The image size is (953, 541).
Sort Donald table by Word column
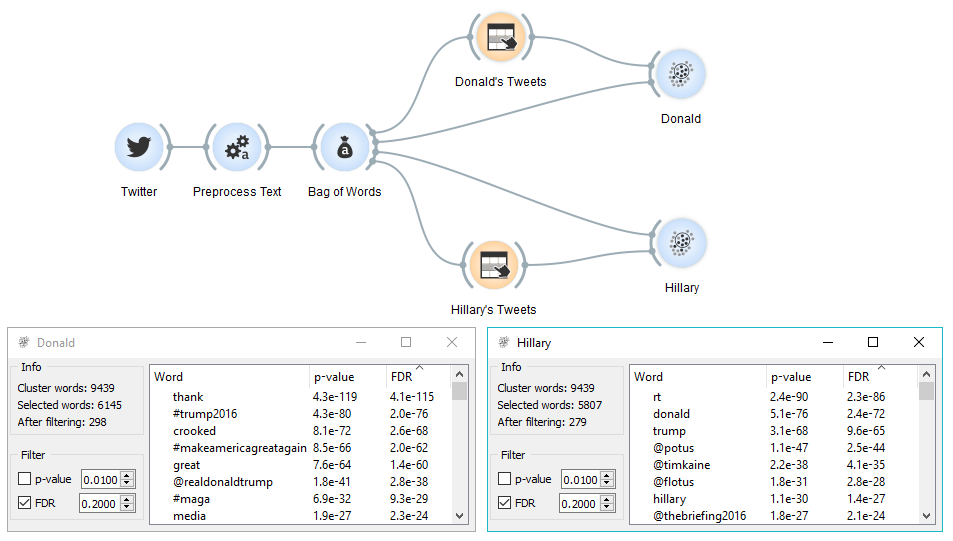click(230, 377)
